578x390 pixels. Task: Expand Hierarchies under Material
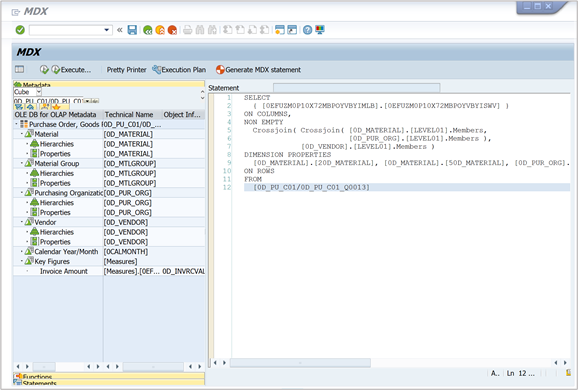point(27,144)
